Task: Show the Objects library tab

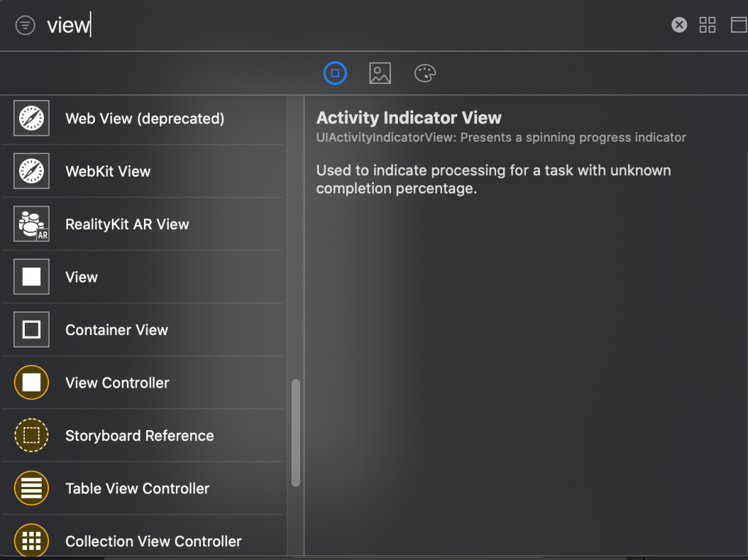Action: point(335,73)
